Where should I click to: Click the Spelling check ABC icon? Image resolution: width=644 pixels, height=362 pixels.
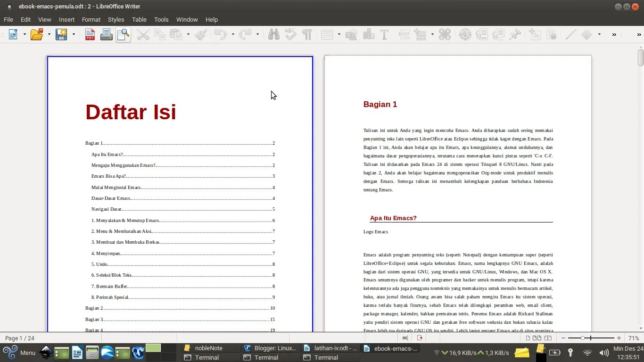coord(290,34)
